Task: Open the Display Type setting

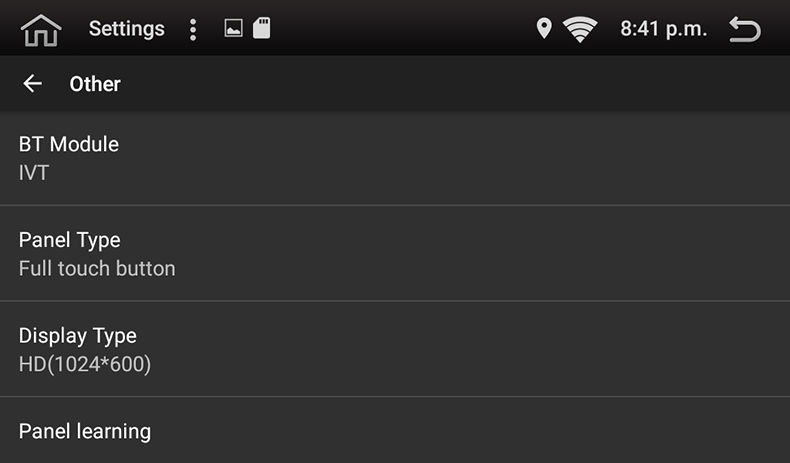Action: pyautogui.click(x=395, y=349)
